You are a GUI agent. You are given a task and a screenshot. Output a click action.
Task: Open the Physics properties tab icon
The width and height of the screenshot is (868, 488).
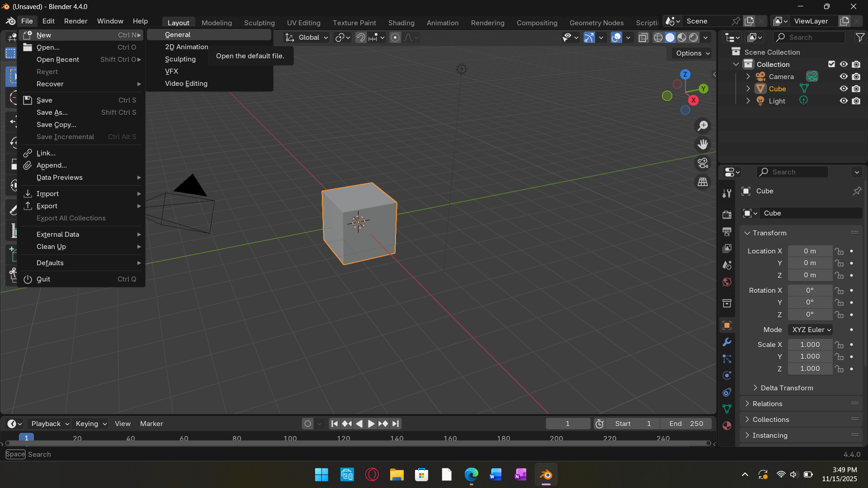click(727, 375)
